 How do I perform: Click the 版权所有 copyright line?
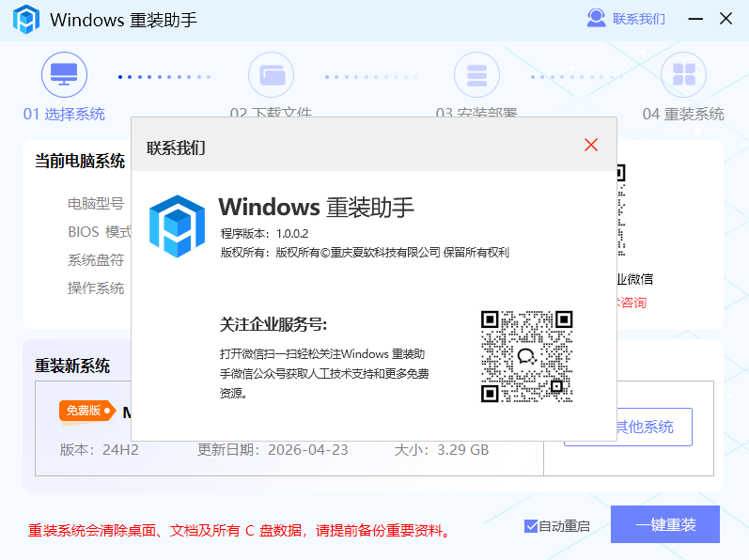[365, 252]
